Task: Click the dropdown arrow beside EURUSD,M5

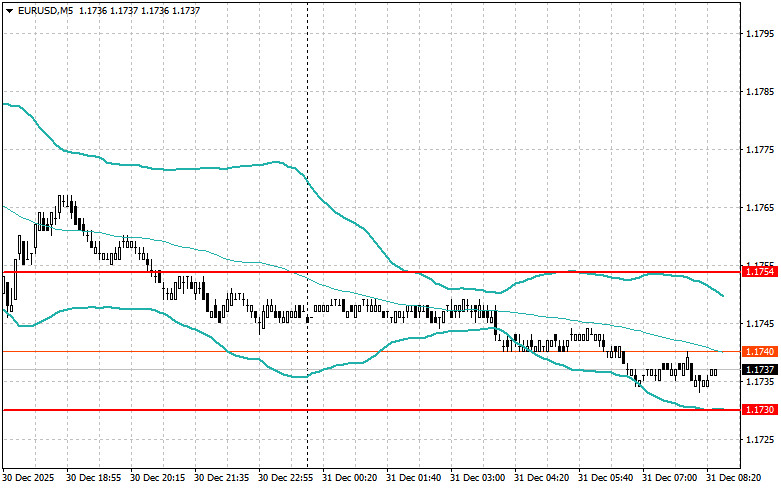Action: click(8, 10)
